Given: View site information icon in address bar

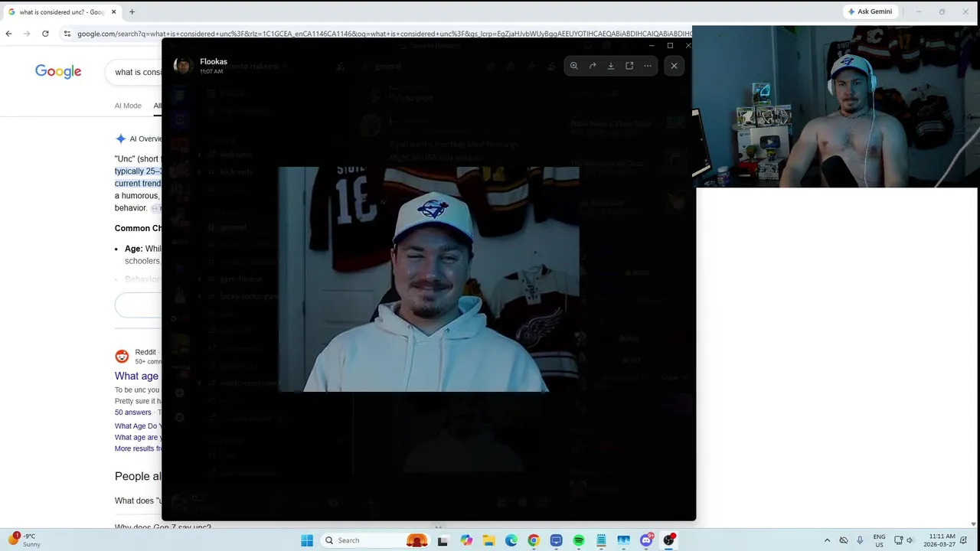Looking at the screenshot, I should pyautogui.click(x=67, y=34).
